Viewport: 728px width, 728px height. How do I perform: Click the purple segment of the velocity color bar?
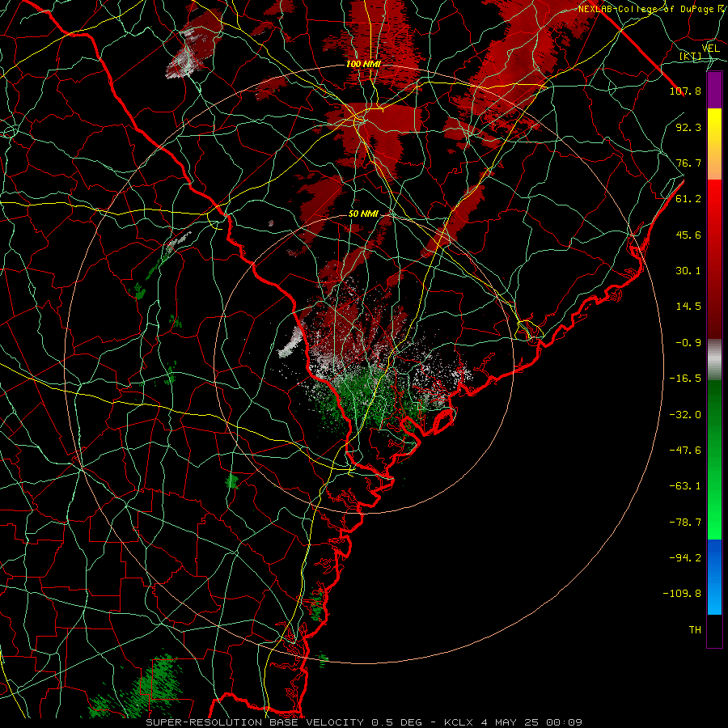[x=714, y=90]
